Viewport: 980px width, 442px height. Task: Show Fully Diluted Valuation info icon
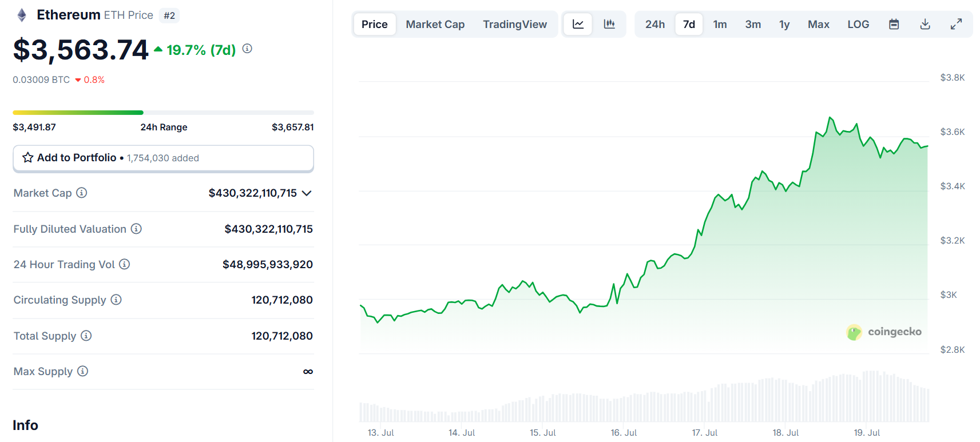pyautogui.click(x=136, y=229)
